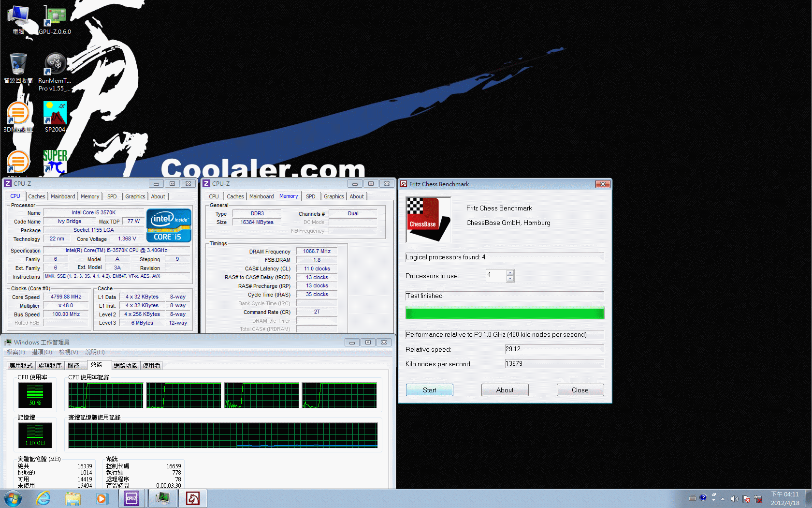Viewport: 812px width, 508px height.
Task: Increase processors to use value
Action: pyautogui.click(x=510, y=273)
